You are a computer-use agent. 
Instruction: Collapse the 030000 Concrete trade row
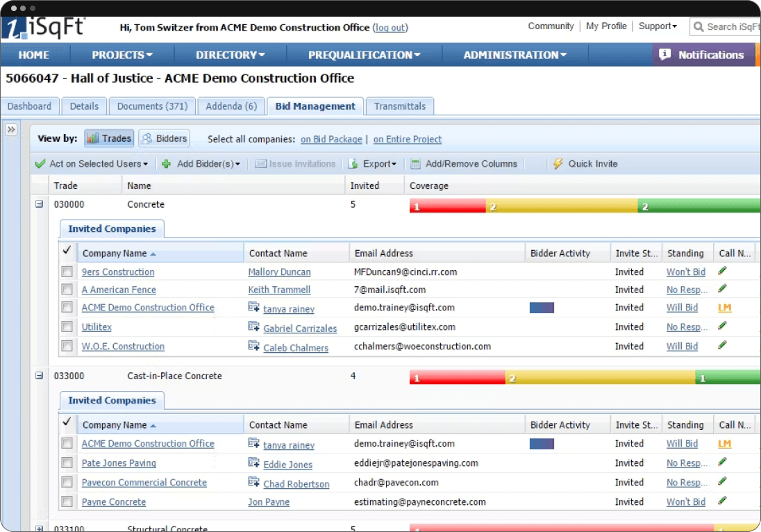(40, 204)
